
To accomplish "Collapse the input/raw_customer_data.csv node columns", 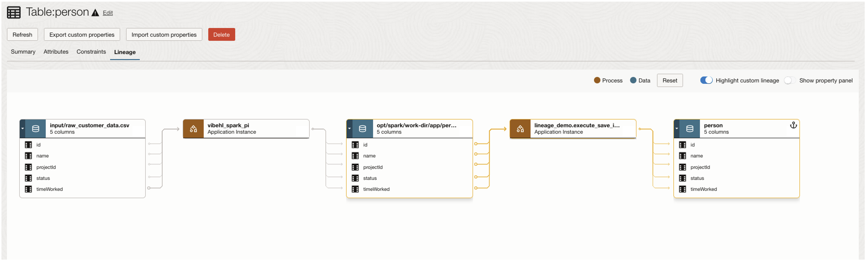I will point(22,128).
